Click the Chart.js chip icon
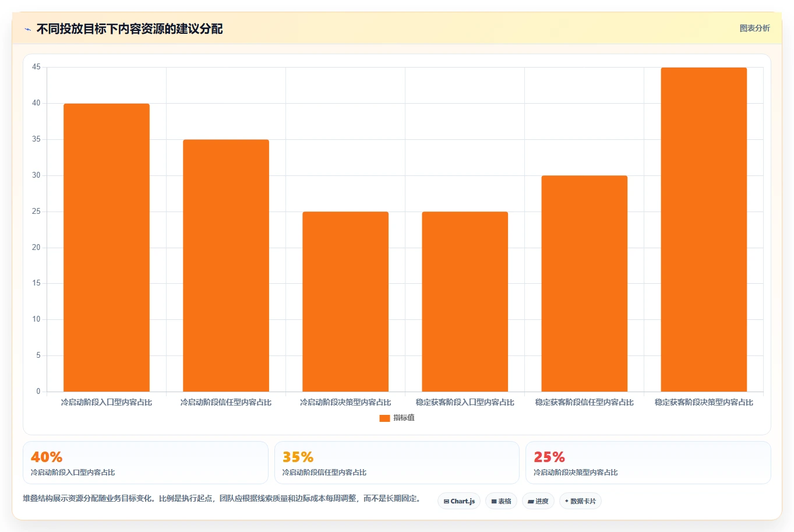Screen dimensions: 794x532 coord(446,502)
